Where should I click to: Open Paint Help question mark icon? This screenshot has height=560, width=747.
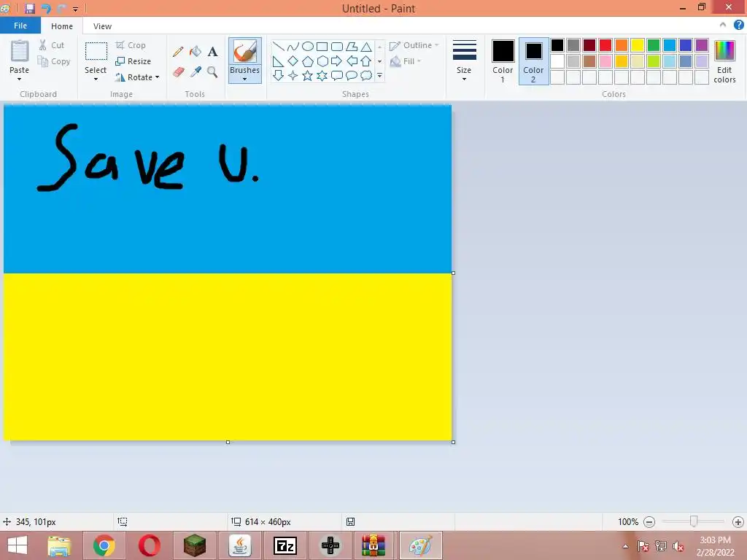pyautogui.click(x=739, y=26)
